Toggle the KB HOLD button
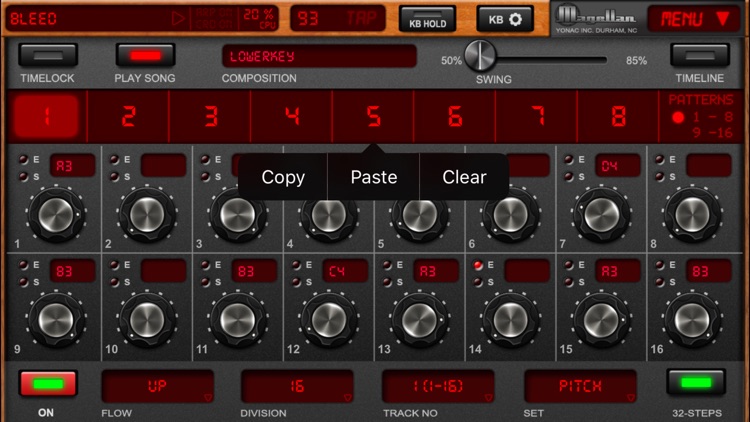Viewport: 750px width, 422px height. point(428,20)
